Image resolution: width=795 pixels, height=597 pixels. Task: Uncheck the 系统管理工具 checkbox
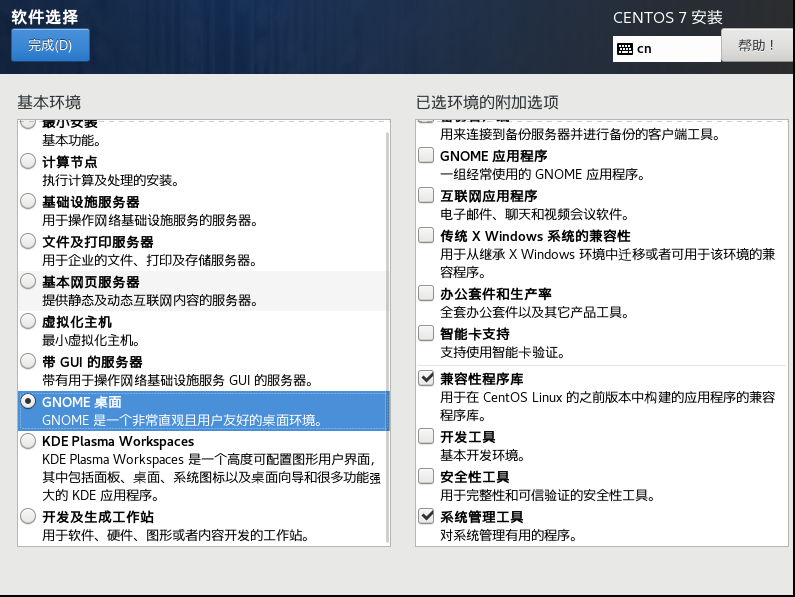tap(426, 516)
